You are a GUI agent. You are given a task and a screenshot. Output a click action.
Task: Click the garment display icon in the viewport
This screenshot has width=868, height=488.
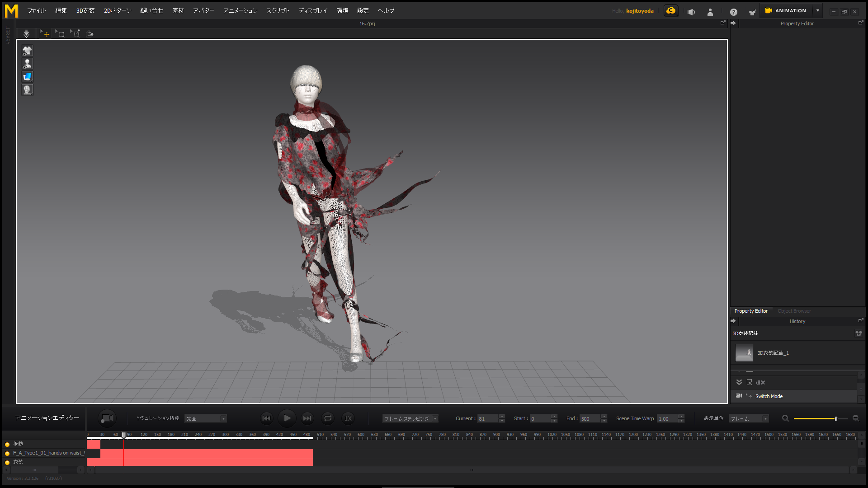point(27,51)
